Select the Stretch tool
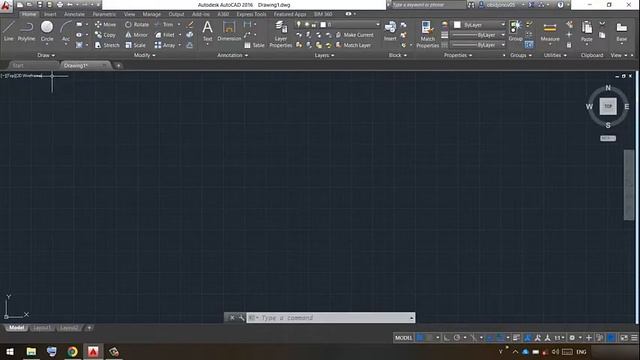The height and width of the screenshot is (360, 640). pos(107,45)
